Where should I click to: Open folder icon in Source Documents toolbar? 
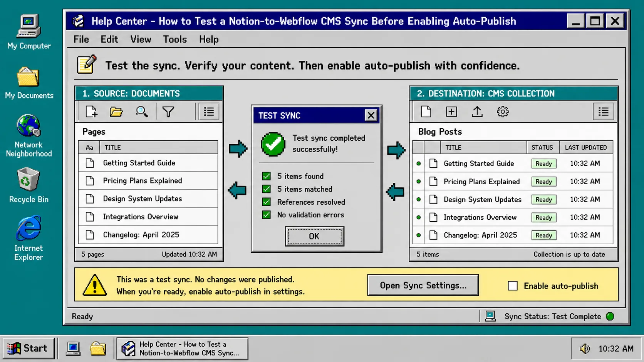tap(116, 112)
